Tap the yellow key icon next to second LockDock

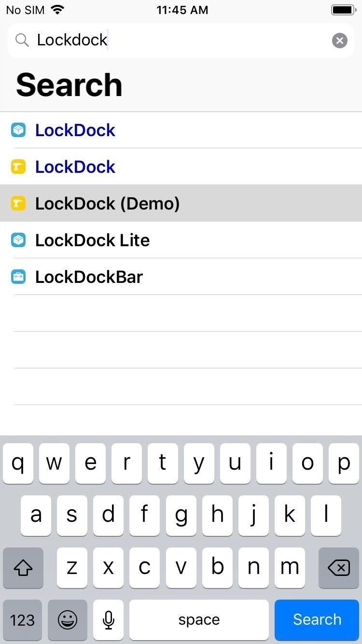pyautogui.click(x=18, y=167)
